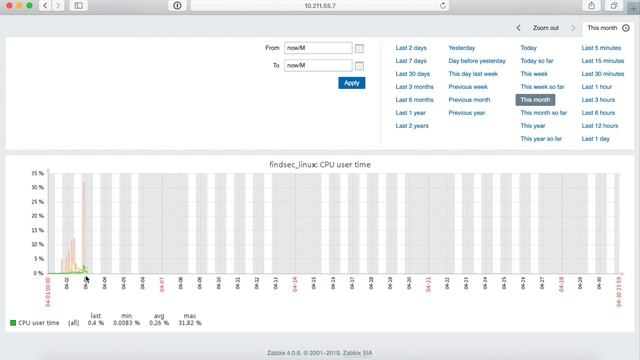Click the red 04-21 date axis label
640x360 pixels.
tap(428, 284)
